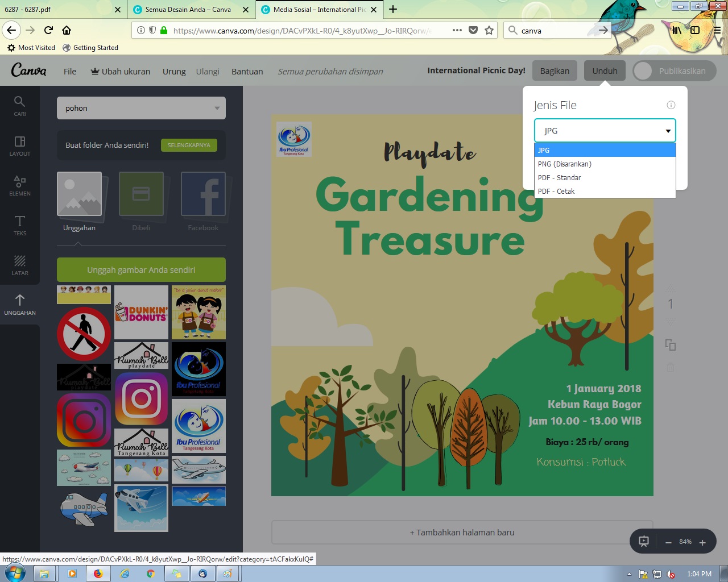Screen dimensions: 728x582
Task: Click the Bagikan button
Action: coord(555,70)
